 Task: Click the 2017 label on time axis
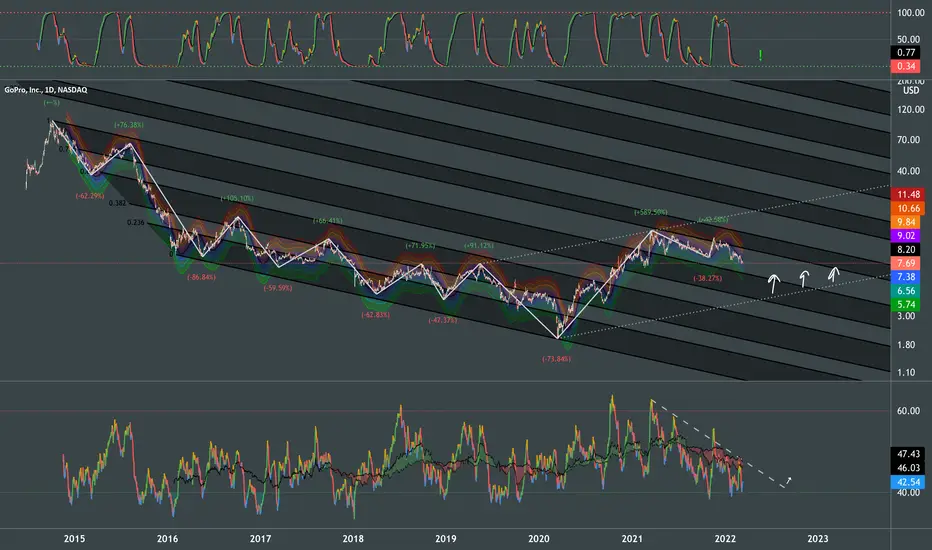(x=260, y=539)
